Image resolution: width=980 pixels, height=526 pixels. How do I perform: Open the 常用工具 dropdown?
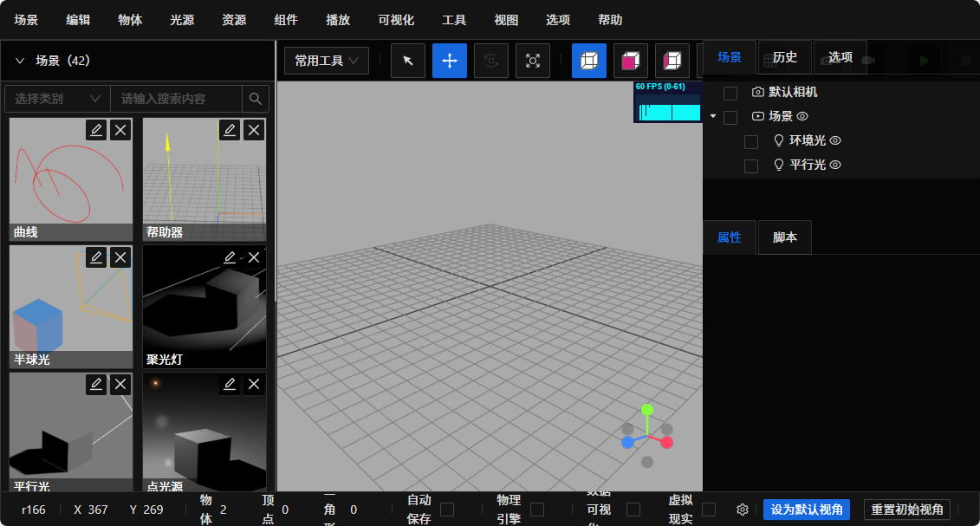327,61
